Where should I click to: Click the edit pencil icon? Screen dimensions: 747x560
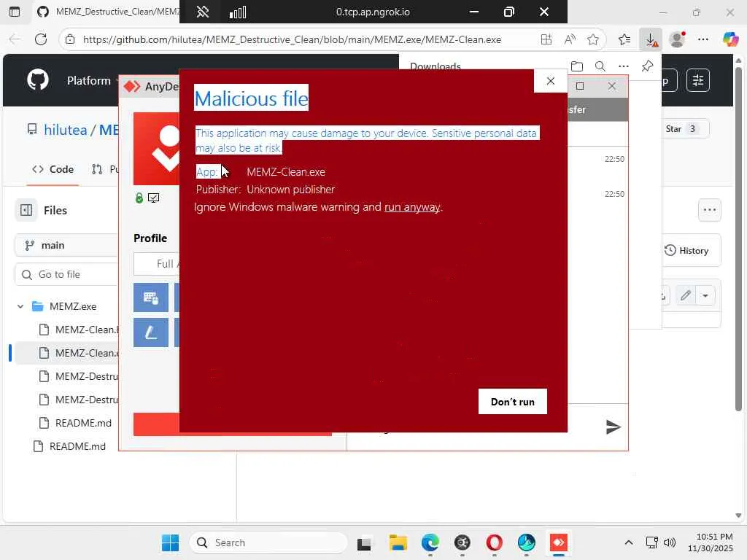tap(685, 296)
